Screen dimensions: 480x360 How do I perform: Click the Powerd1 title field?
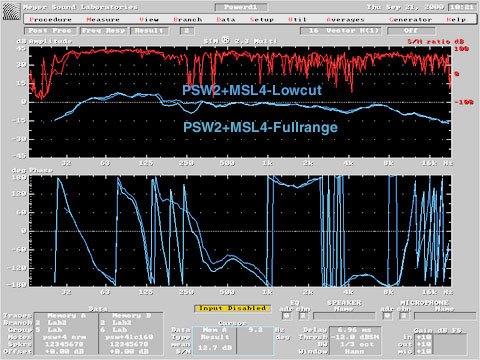[241, 7]
